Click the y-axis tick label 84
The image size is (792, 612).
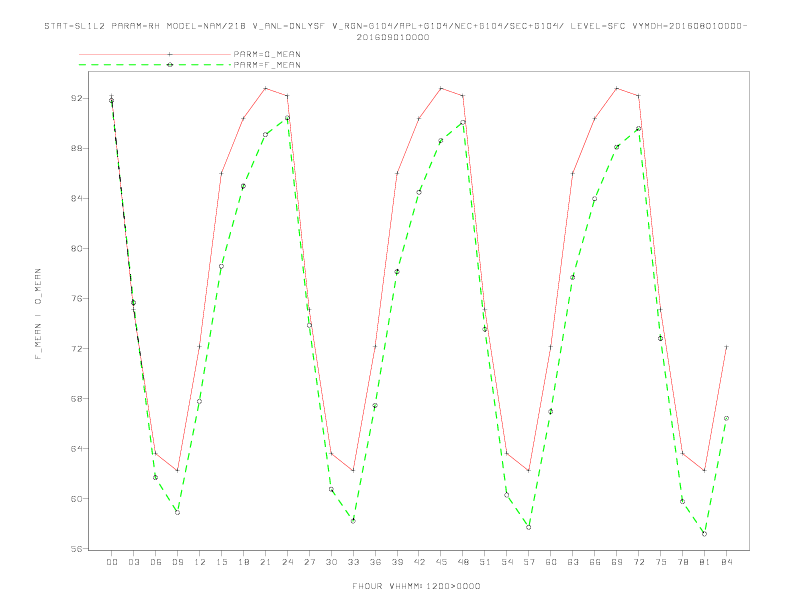click(77, 198)
